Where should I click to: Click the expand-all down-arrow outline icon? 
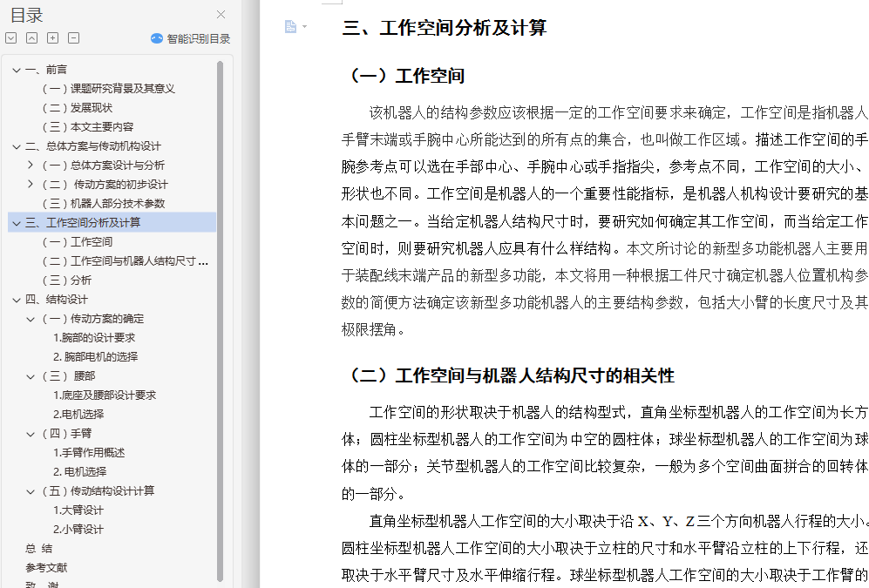coord(11,37)
